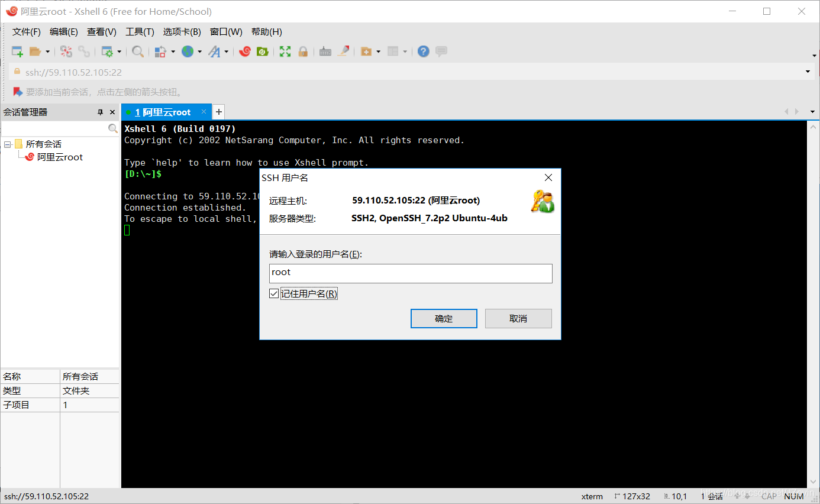
Task: Open the 查看(V) menu
Action: pyautogui.click(x=102, y=32)
